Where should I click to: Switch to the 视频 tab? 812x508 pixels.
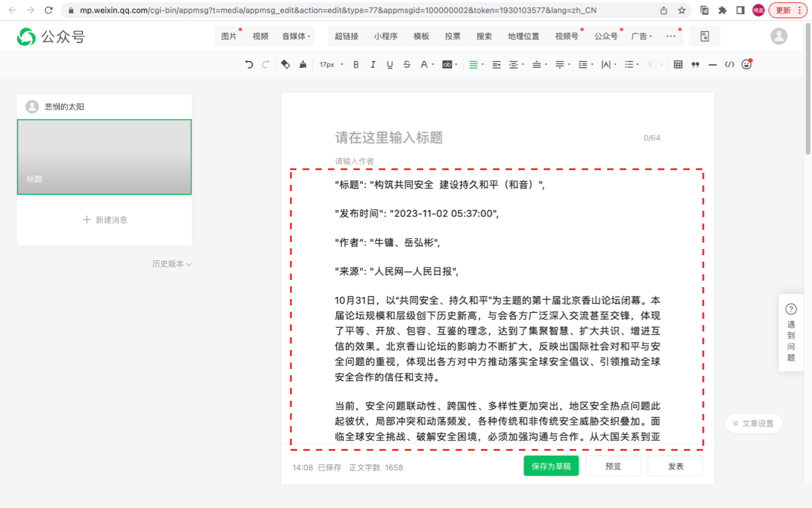[x=260, y=36]
